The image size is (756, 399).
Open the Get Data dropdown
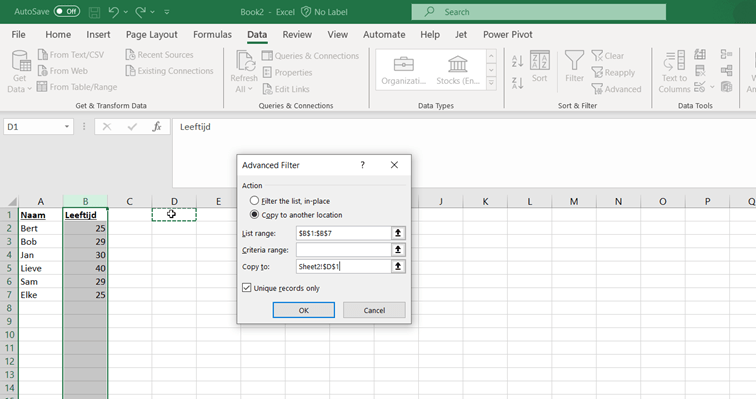pyautogui.click(x=20, y=71)
